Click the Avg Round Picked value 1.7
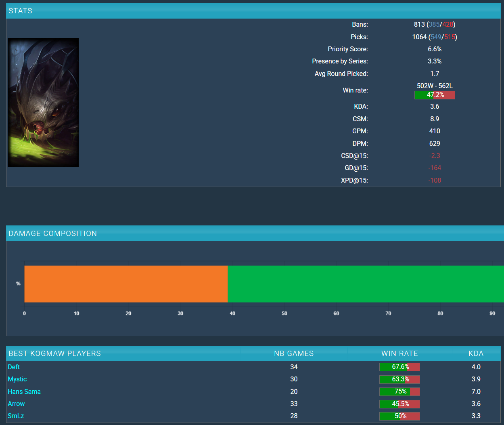 (435, 74)
